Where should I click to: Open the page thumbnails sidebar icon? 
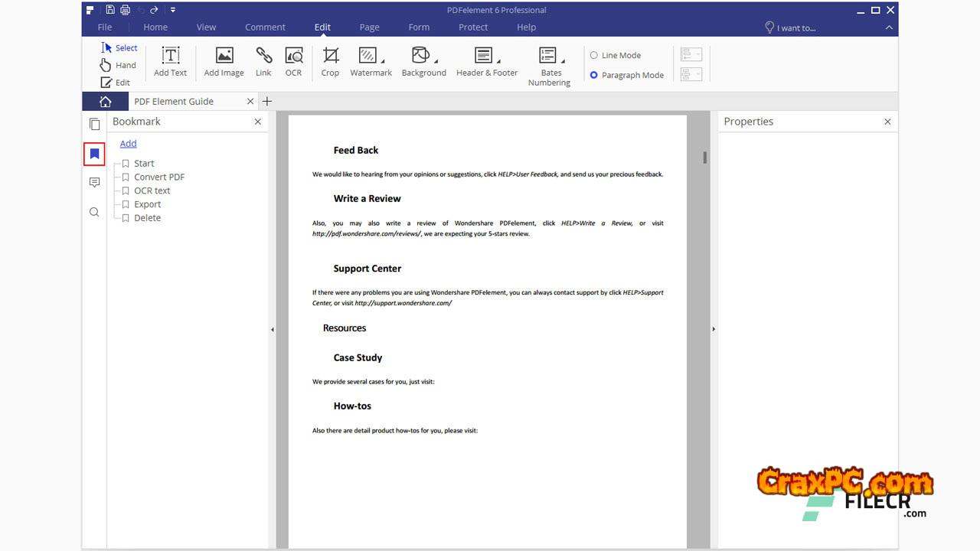(x=94, y=124)
